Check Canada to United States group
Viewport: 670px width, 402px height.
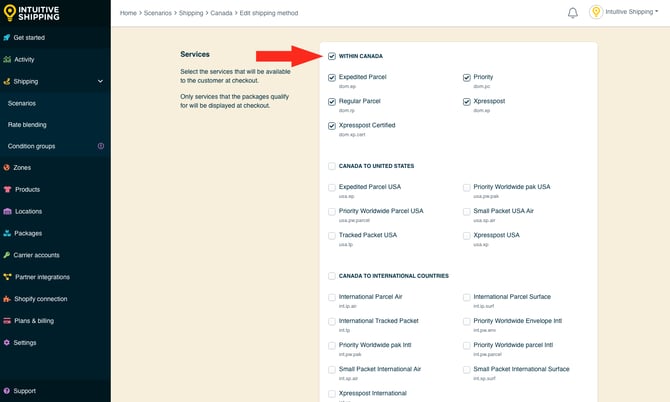[332, 166]
